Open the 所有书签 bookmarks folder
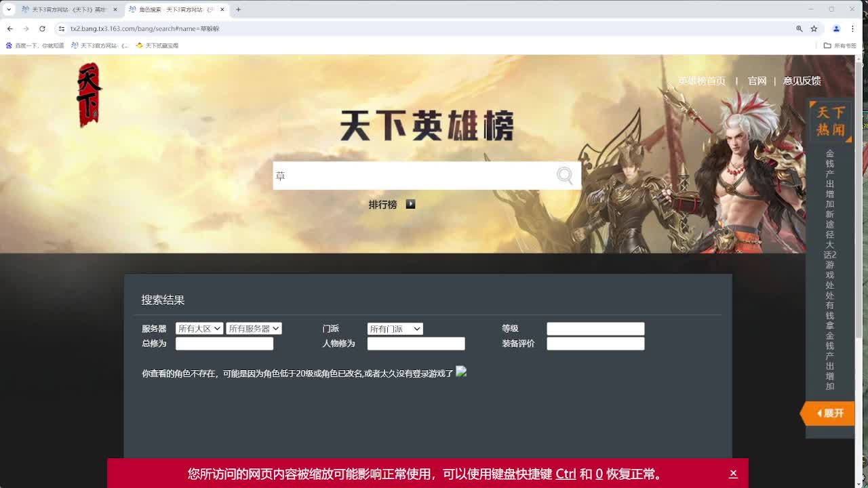 click(x=840, y=45)
